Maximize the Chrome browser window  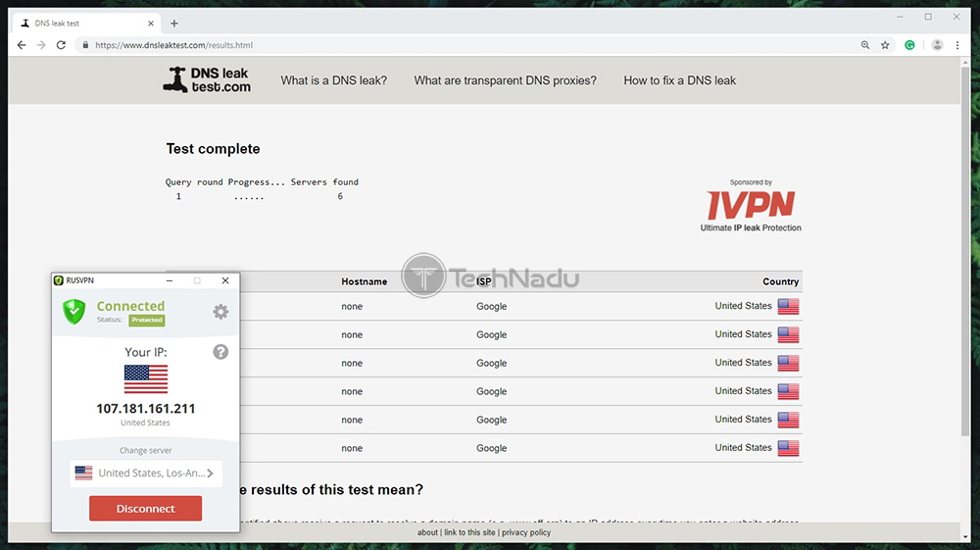928,17
